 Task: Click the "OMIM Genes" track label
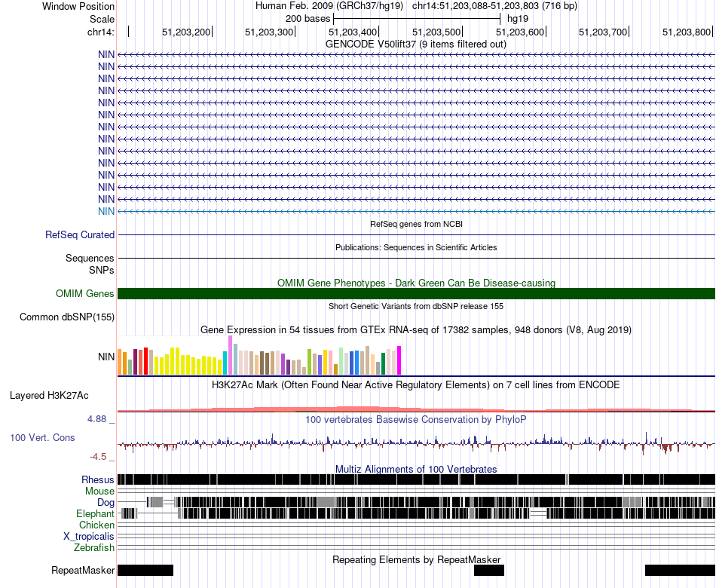85,293
